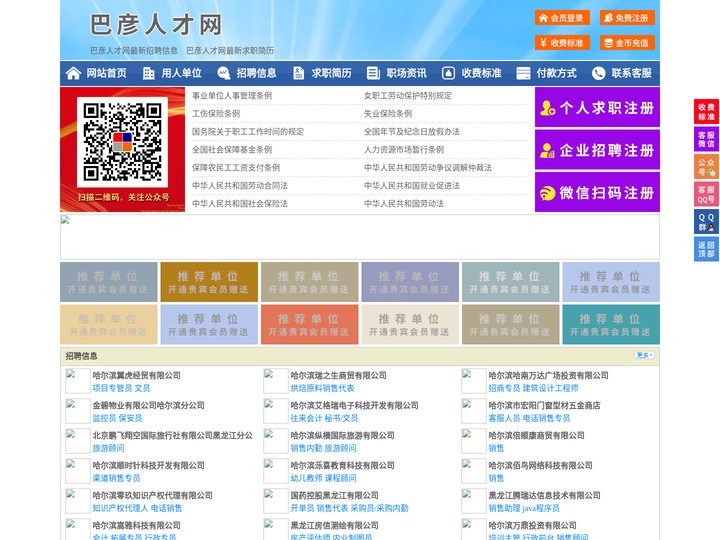This screenshot has width=720, height=540.
Task: Click the icon beside 收费标准 in navigation bar
Action: 448,73
